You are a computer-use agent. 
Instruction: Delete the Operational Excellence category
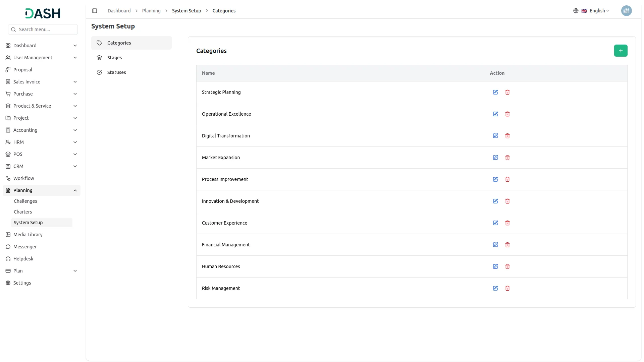pos(507,114)
